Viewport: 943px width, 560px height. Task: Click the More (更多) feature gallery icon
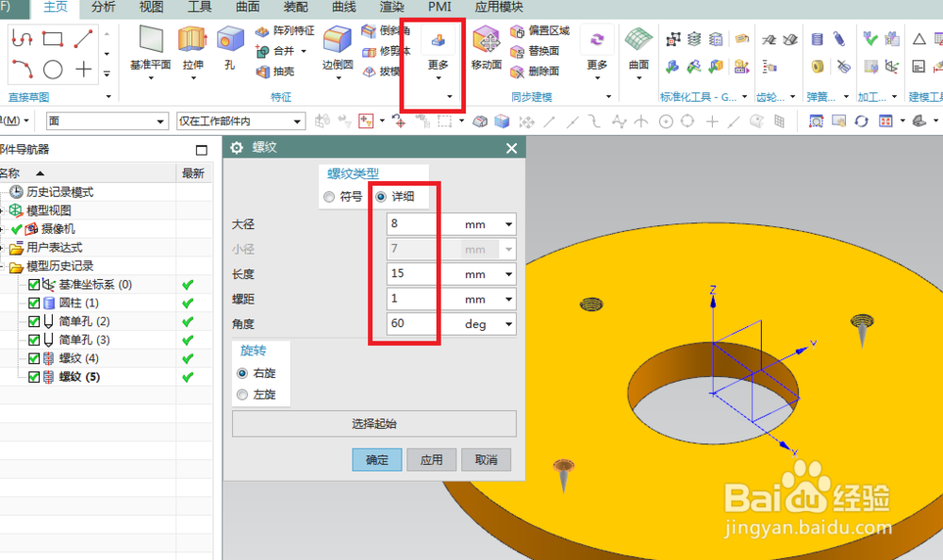tap(438, 41)
